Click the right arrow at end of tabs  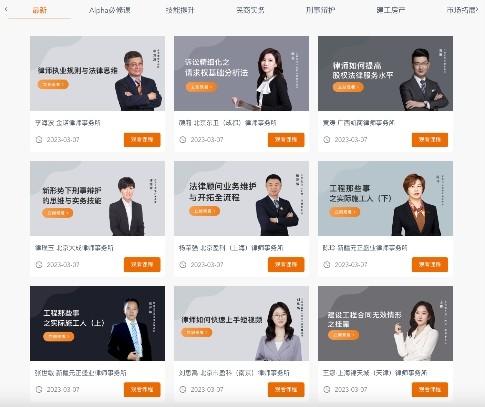[x=477, y=10]
